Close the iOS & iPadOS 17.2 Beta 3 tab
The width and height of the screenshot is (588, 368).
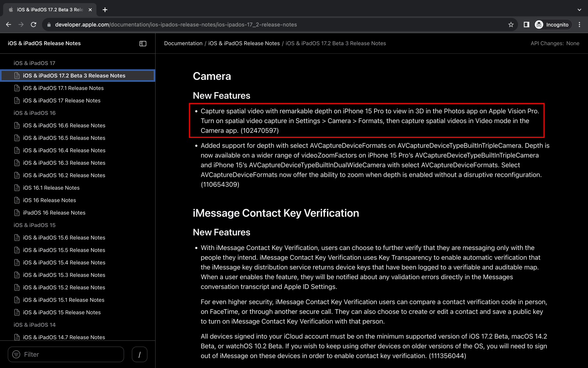tap(90, 10)
